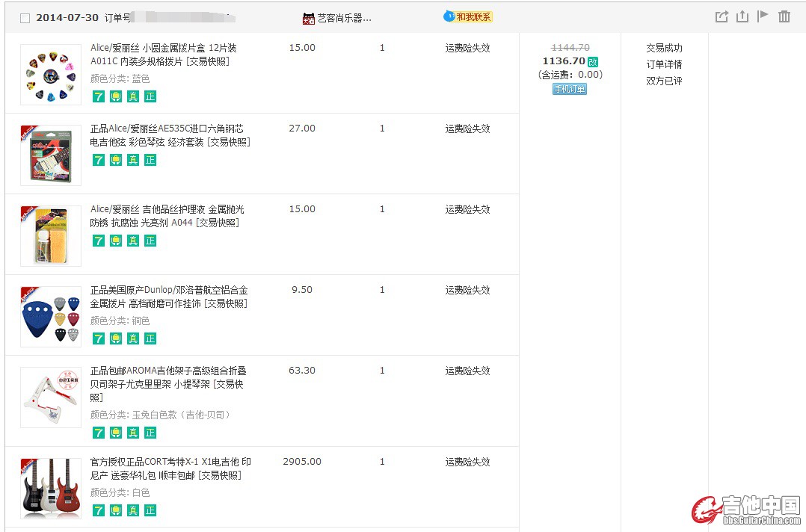Open 订单详情 order details

click(x=664, y=64)
